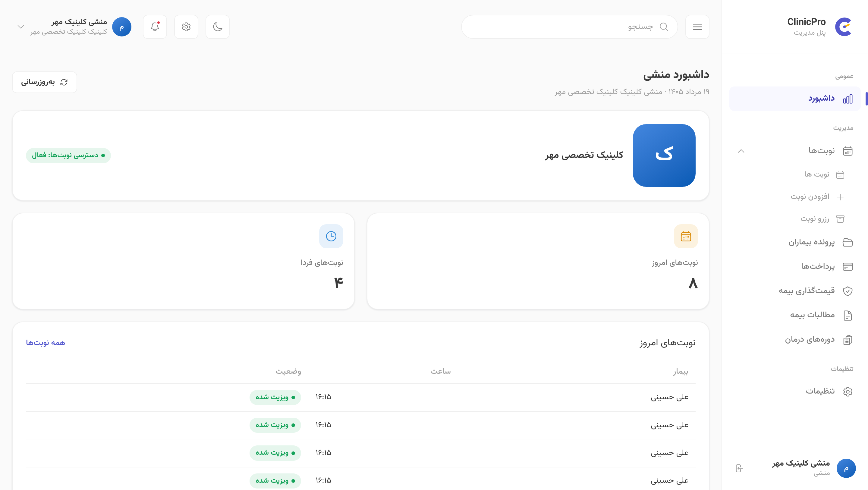868x490 pixels.
Task: Click the top bar user avatar م
Action: (x=122, y=27)
